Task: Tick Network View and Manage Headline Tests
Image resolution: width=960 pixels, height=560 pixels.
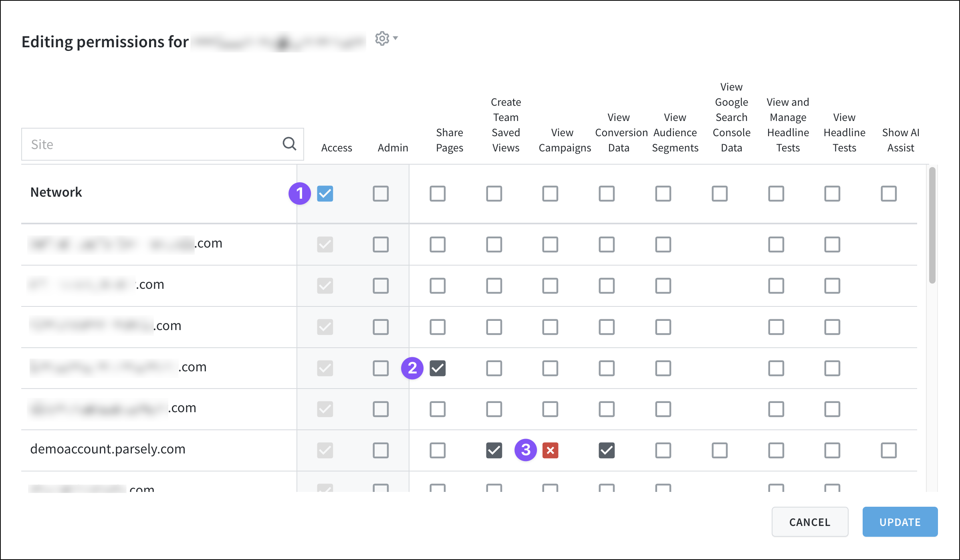Action: coord(776,193)
